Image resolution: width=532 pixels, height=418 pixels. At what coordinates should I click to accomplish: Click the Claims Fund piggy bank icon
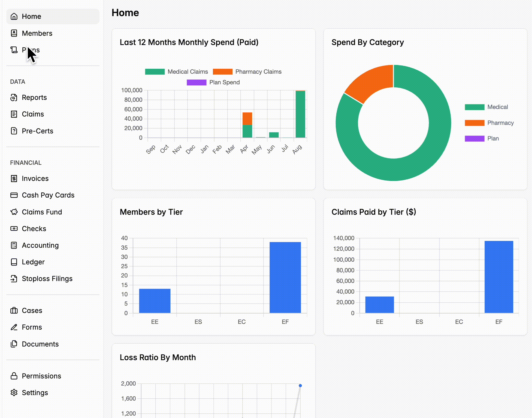click(14, 212)
